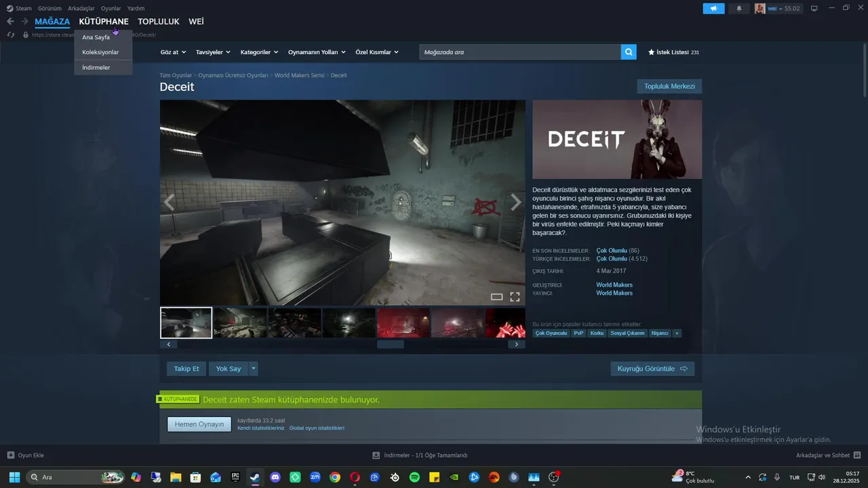Reload the store page
The width and height of the screenshot is (868, 488).
coord(11,35)
